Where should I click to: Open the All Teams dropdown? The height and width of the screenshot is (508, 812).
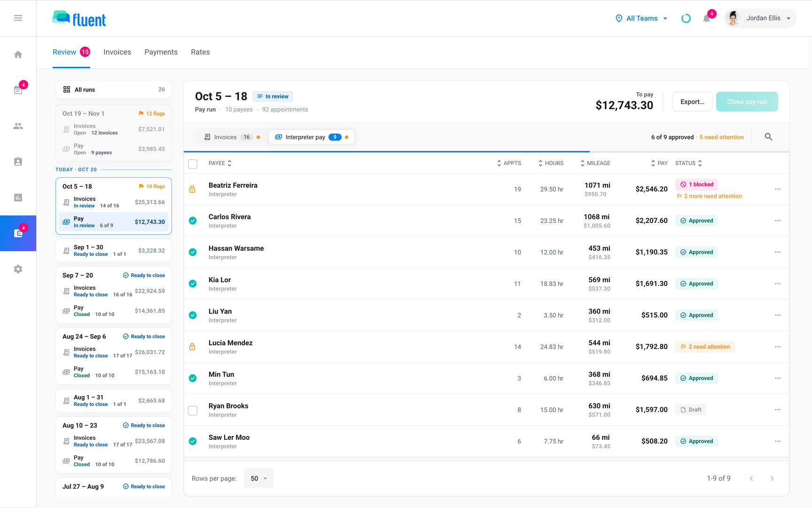click(x=641, y=18)
